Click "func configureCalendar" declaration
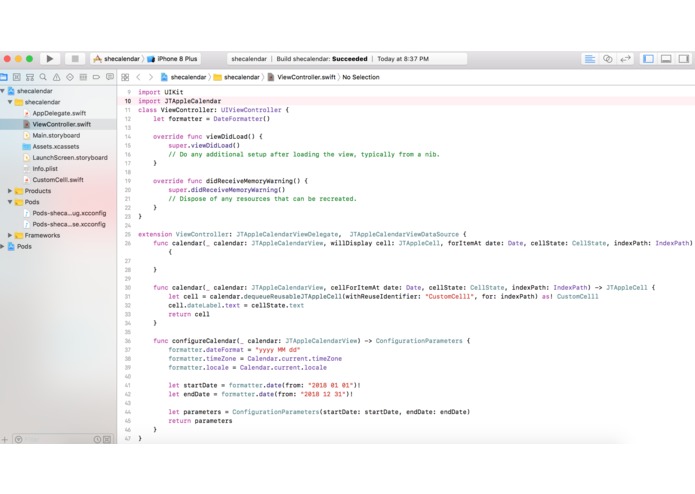Image resolution: width=695 pixels, height=494 pixels. click(312, 341)
